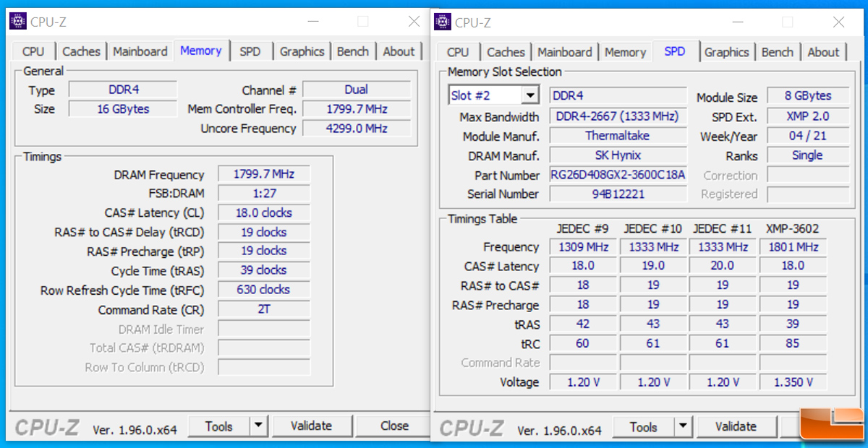Open the Graphics tab in left window
Viewport: 868px width, 448px height.
click(302, 51)
